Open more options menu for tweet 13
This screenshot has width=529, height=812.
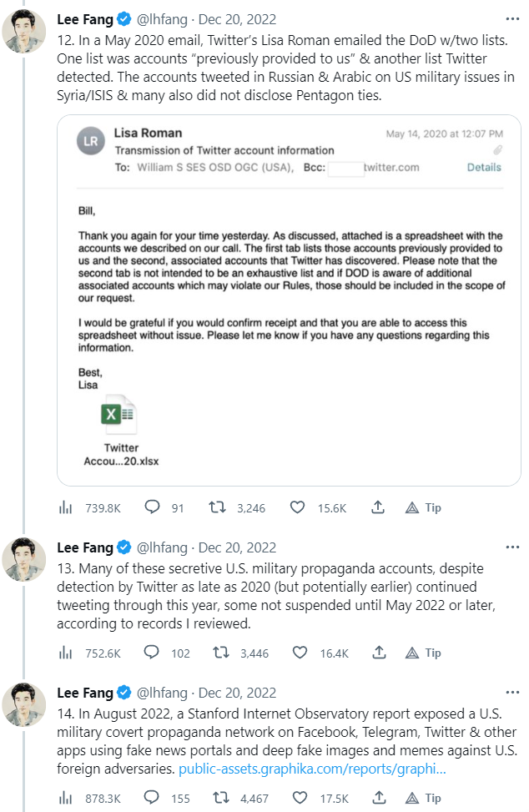(x=511, y=547)
